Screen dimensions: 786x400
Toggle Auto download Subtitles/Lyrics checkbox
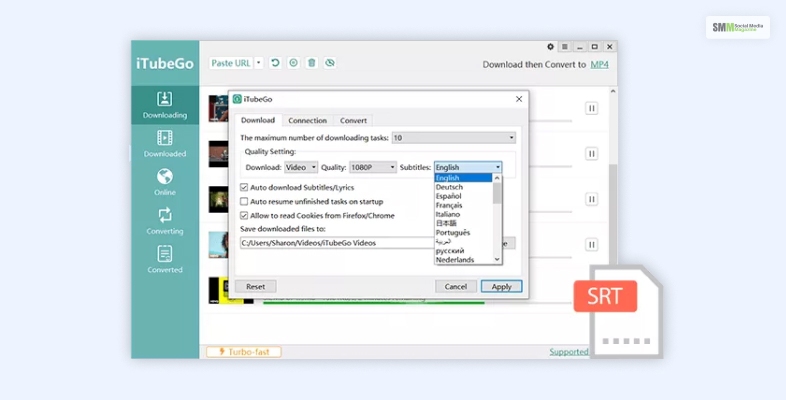[244, 187]
